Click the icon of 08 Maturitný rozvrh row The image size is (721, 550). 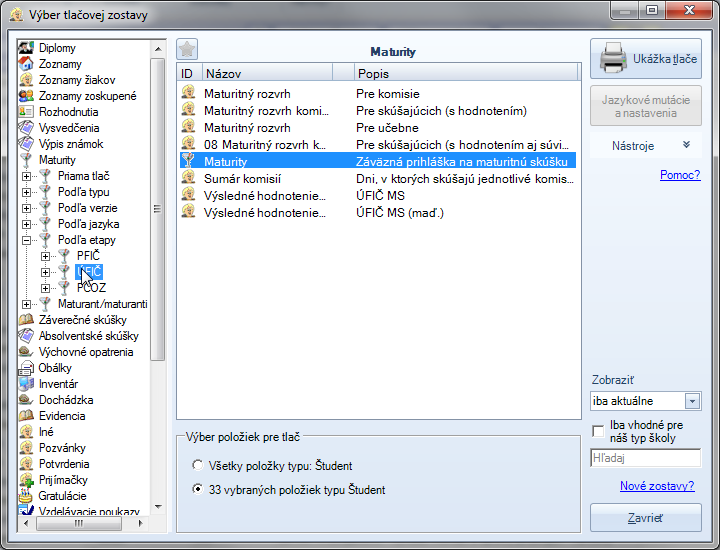[x=188, y=144]
